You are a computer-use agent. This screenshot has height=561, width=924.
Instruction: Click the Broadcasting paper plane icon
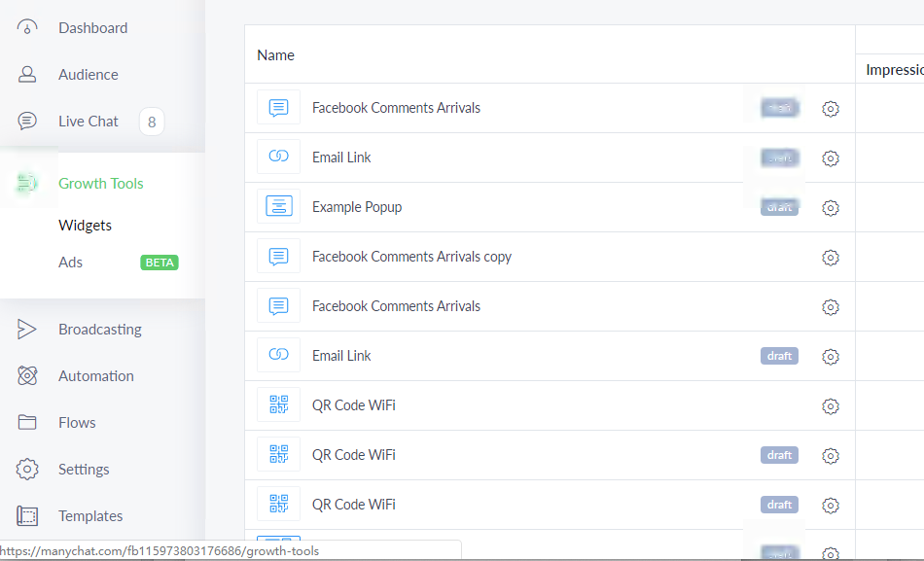(x=27, y=330)
